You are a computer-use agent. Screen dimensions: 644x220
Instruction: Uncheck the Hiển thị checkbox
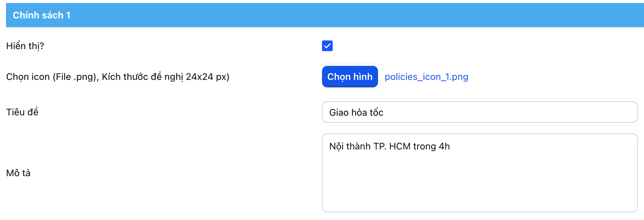327,46
